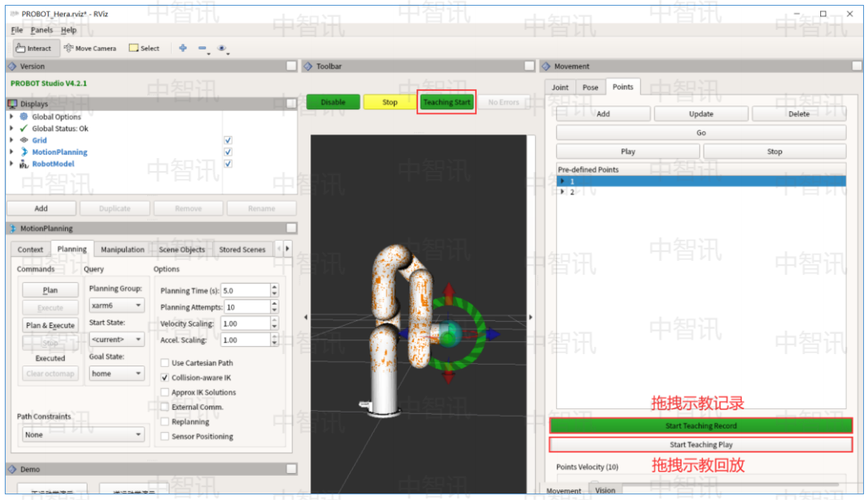Click the Version panel float box
The image size is (868, 500).
click(291, 66)
